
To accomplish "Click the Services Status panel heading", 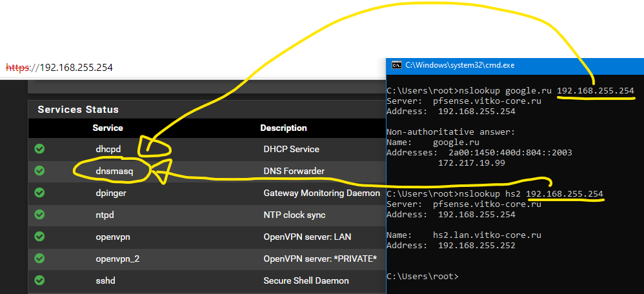I will pos(78,110).
